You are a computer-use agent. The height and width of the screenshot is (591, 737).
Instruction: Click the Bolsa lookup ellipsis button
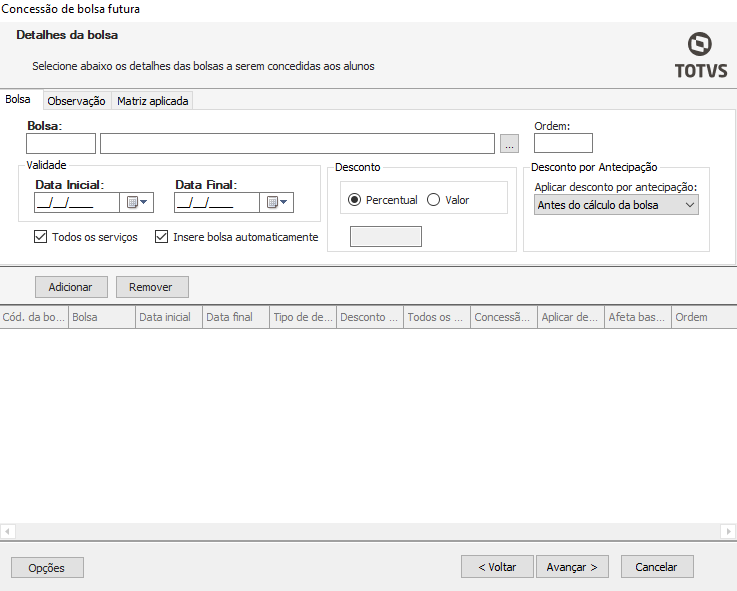tap(510, 144)
